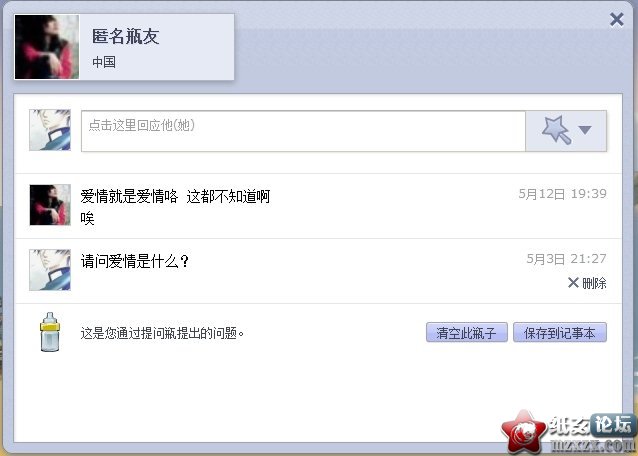
Task: Click the 5月3日 21:27 timestamp
Action: coord(566,259)
